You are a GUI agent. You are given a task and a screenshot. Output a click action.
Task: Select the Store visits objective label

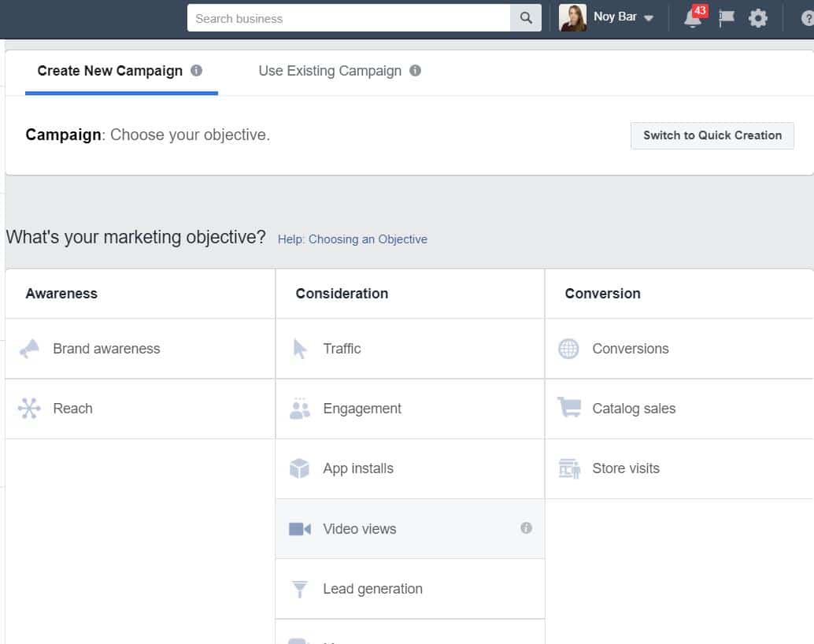626,468
